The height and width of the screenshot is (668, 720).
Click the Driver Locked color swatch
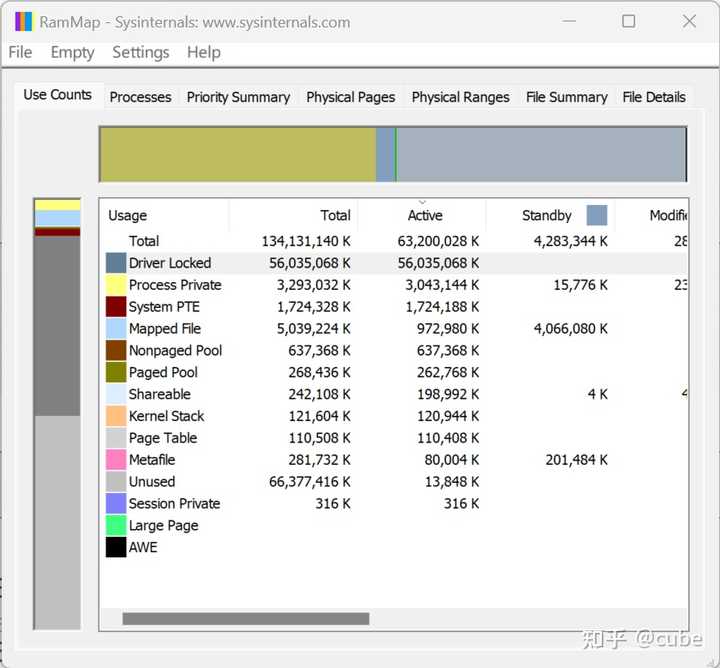[x=116, y=263]
